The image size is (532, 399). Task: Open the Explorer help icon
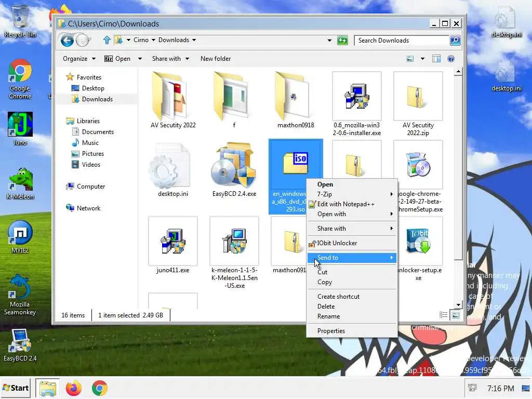(x=451, y=59)
